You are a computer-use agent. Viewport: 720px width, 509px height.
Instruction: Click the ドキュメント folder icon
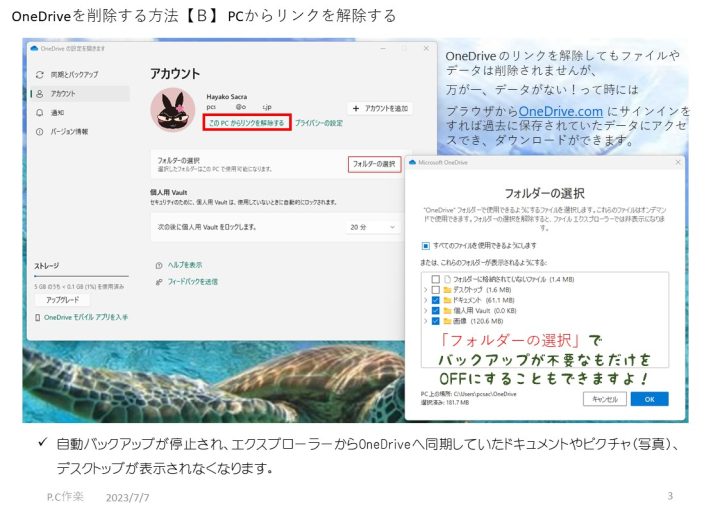pos(447,300)
